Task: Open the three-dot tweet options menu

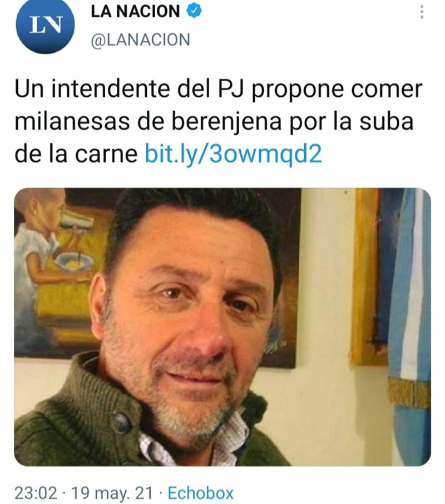Action: [422, 12]
